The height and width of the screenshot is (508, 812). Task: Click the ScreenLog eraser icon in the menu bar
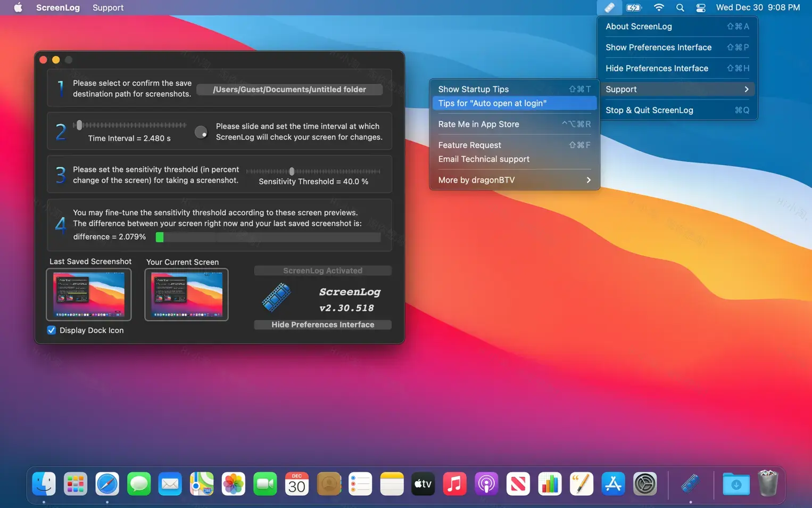(x=610, y=7)
